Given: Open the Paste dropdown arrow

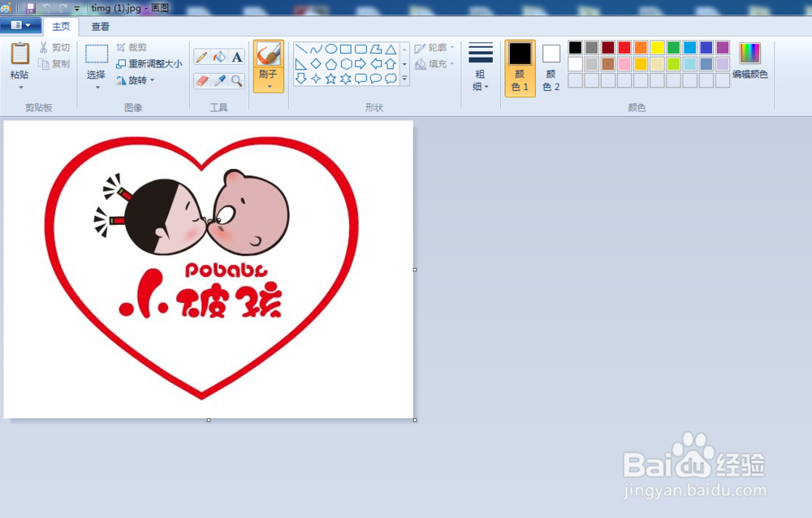Looking at the screenshot, I should [x=21, y=88].
